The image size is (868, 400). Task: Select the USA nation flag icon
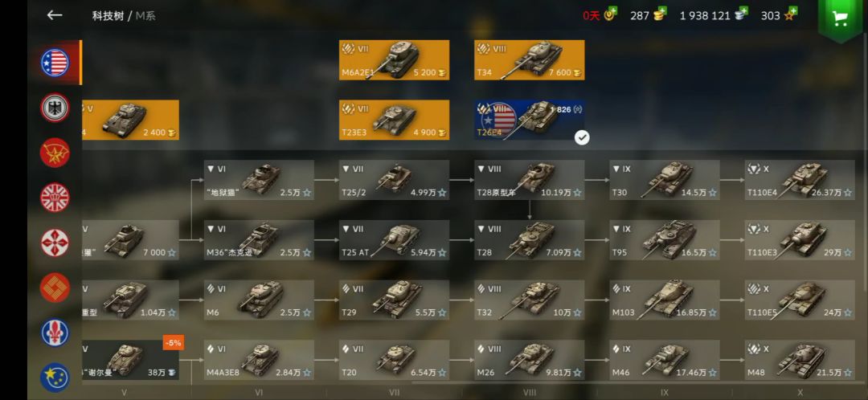(x=55, y=63)
